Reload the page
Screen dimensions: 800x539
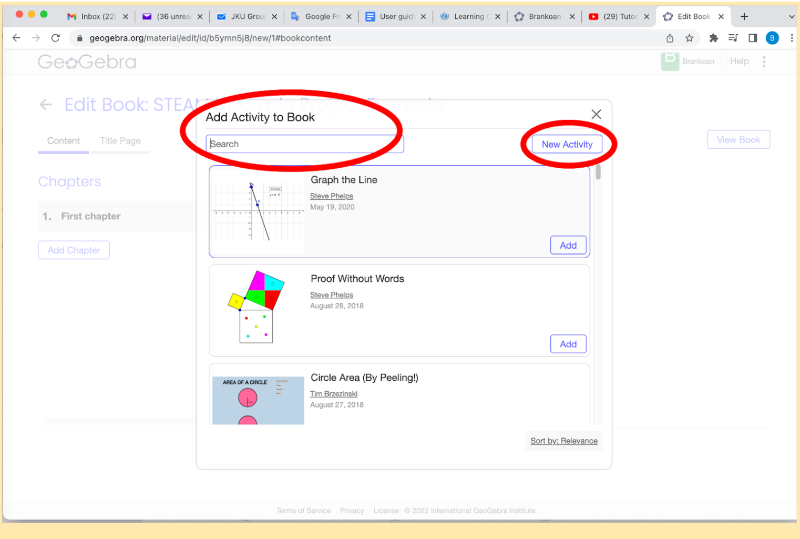tap(56, 38)
